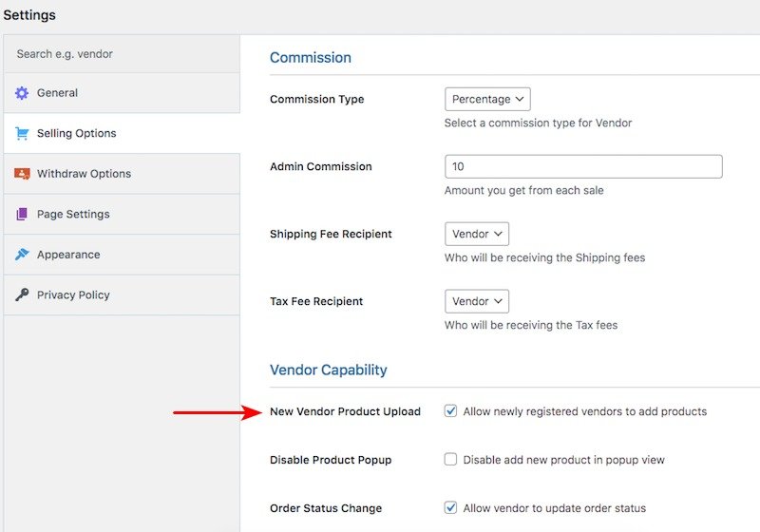Image resolution: width=760 pixels, height=532 pixels.
Task: Go to the Privacy Policy tab
Action: (73, 295)
